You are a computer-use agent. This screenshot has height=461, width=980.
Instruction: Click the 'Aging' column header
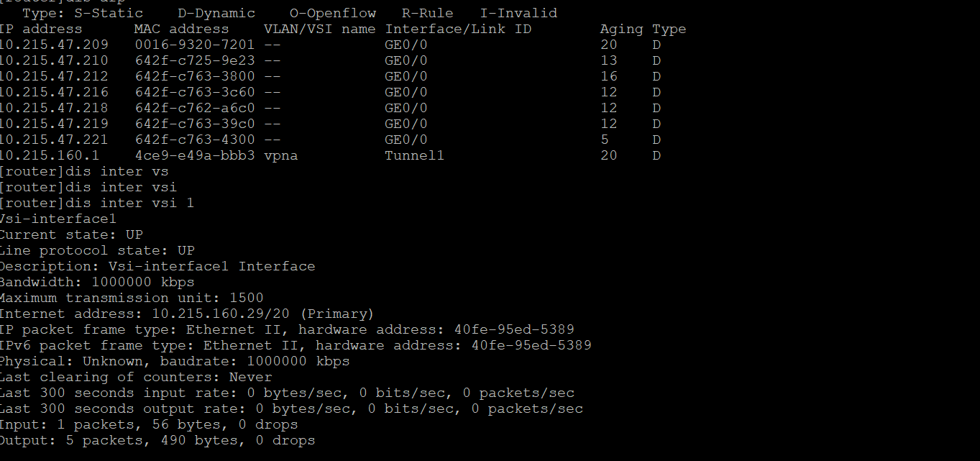click(621, 29)
